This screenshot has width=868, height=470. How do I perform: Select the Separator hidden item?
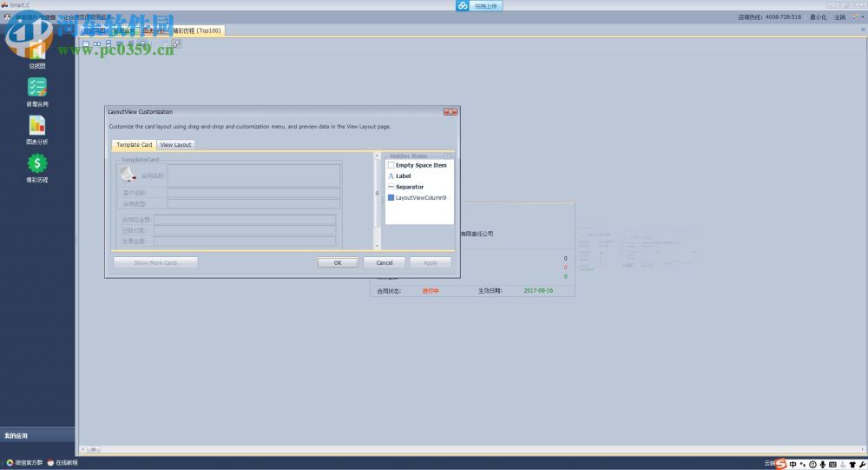409,187
